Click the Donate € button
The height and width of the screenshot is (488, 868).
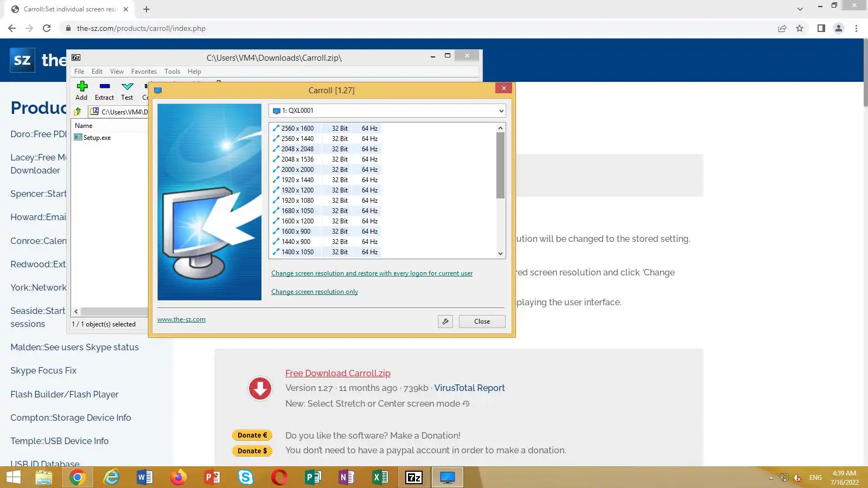252,435
